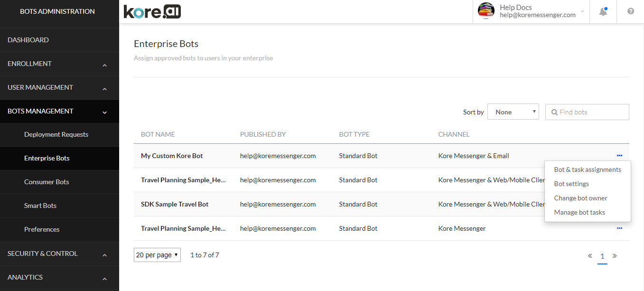Screen dimensions: 644x291
Task: Select Manage bot tasks menu entry
Action: [579, 212]
